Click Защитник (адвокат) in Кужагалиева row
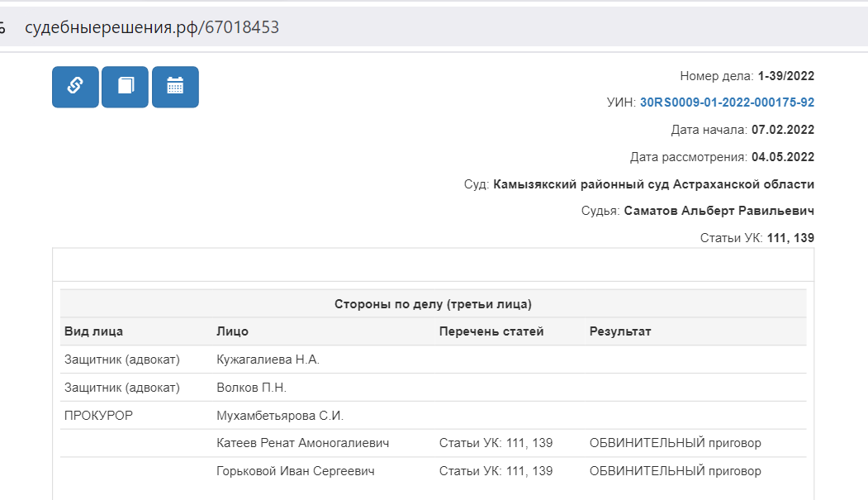Screen dimensions: 868x500 click(122, 360)
